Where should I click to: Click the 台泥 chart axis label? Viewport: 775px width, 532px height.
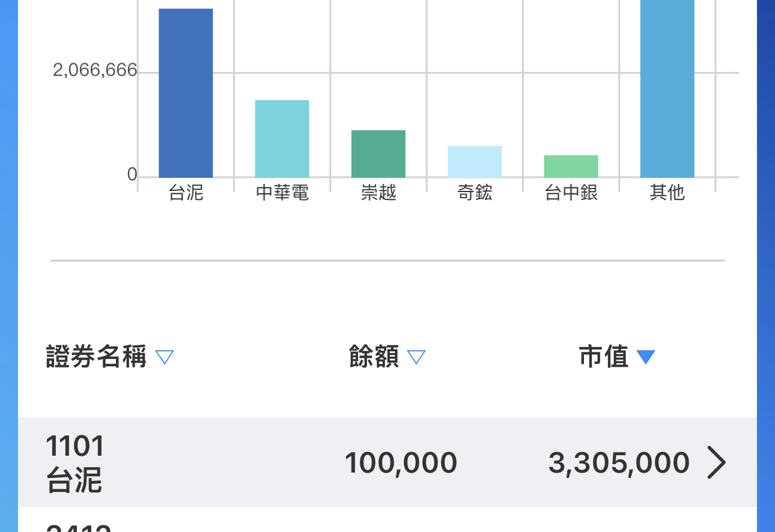[186, 193]
